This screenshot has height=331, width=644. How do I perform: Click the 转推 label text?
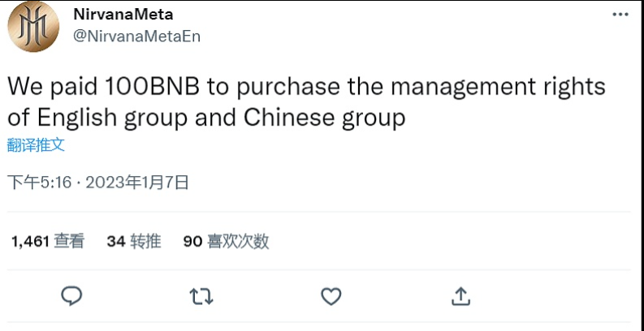pos(146,241)
